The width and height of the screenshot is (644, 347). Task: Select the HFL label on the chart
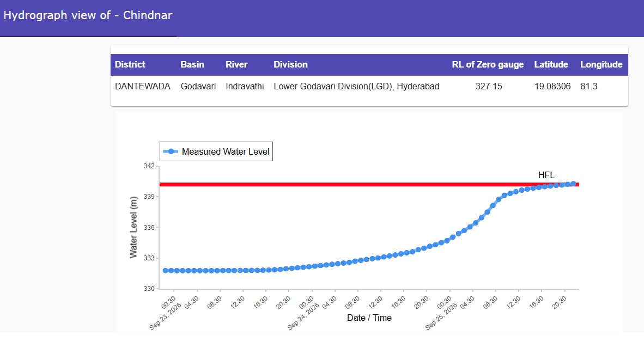coord(546,175)
